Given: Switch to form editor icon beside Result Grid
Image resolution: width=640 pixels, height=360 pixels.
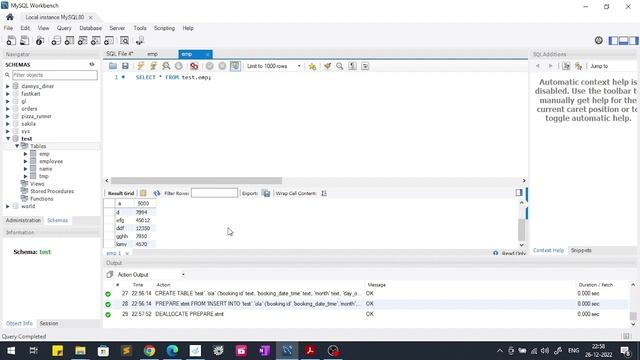Looking at the screenshot, I should tap(143, 193).
